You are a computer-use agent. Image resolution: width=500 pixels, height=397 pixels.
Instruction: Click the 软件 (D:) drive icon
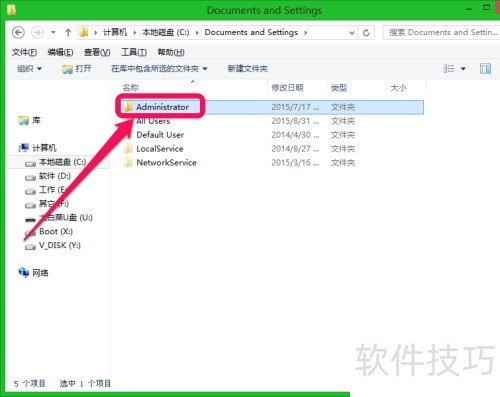click(x=30, y=177)
